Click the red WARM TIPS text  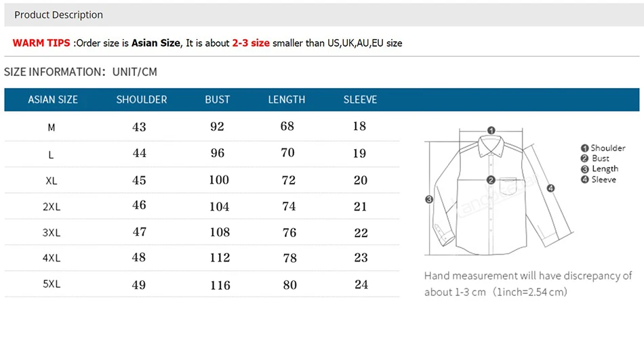[x=41, y=43]
